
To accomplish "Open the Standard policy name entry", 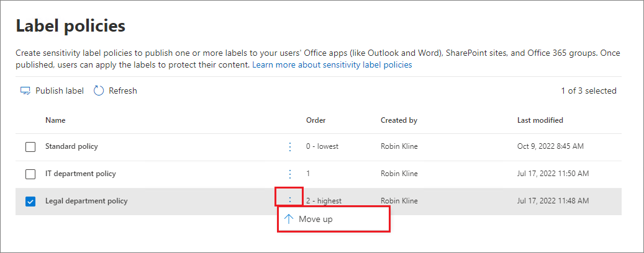I will (x=71, y=147).
